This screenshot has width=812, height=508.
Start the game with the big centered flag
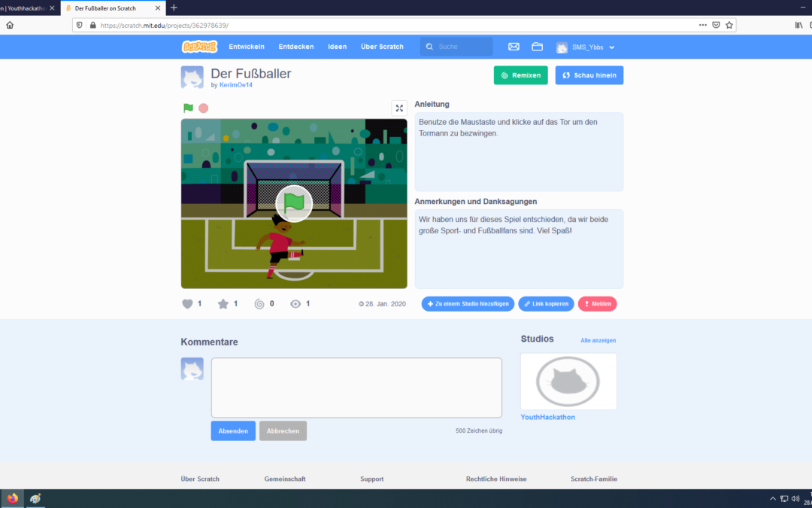click(x=294, y=203)
